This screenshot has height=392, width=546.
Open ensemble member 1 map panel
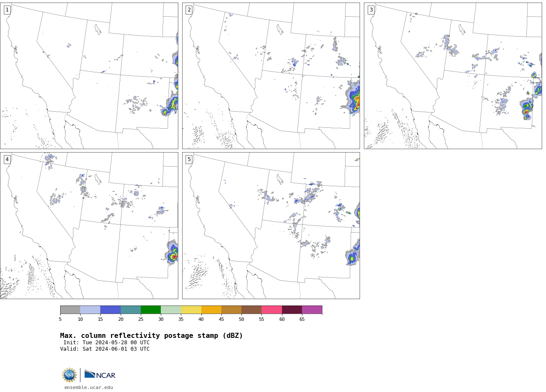89,76
